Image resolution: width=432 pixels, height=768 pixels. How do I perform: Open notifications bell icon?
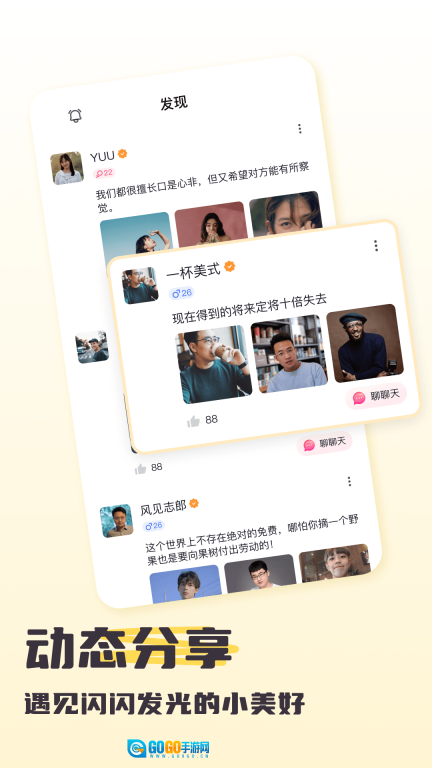[75, 116]
